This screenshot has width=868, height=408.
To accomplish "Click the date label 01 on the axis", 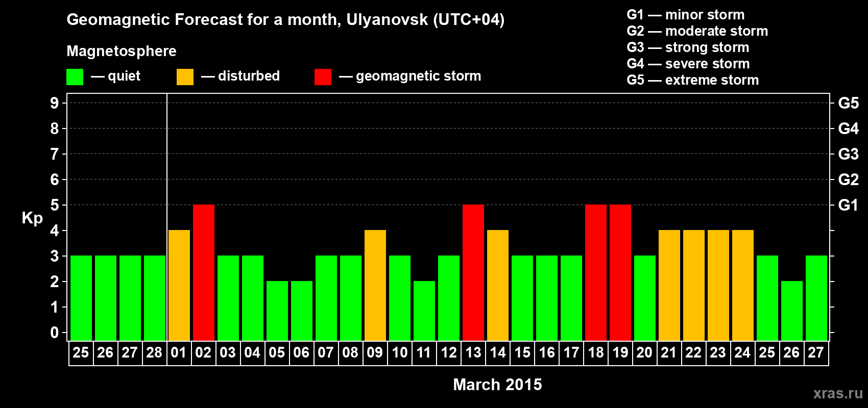I will (179, 353).
